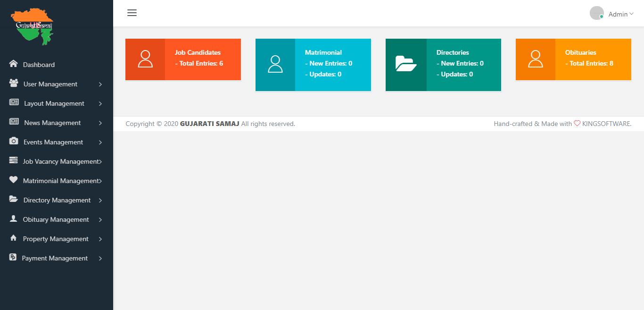644x310 pixels.
Task: Click the Directories card folder tile
Action: pos(406,65)
